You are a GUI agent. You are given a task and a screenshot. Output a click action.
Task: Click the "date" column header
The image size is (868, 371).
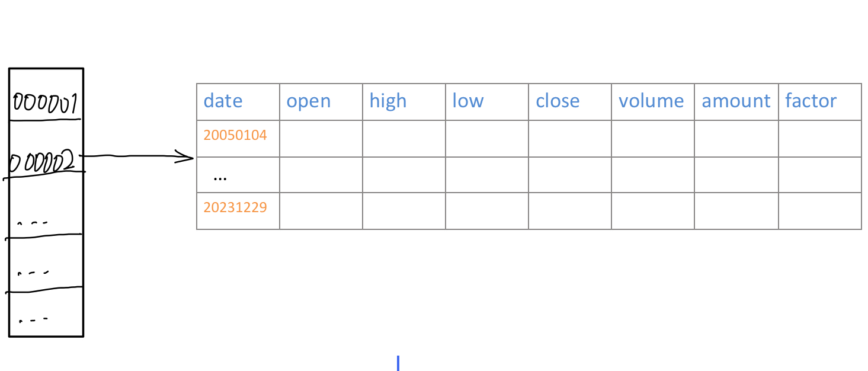pos(223,101)
